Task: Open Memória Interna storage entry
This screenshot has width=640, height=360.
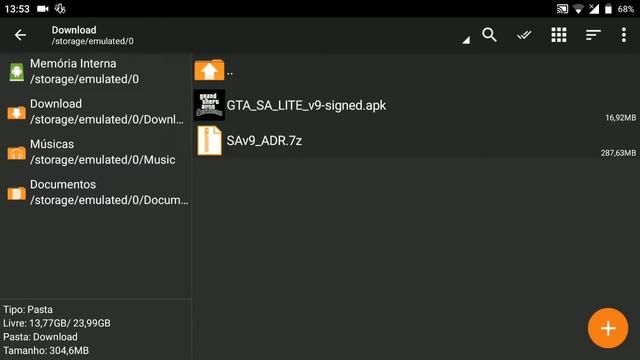Action: pyautogui.click(x=96, y=71)
